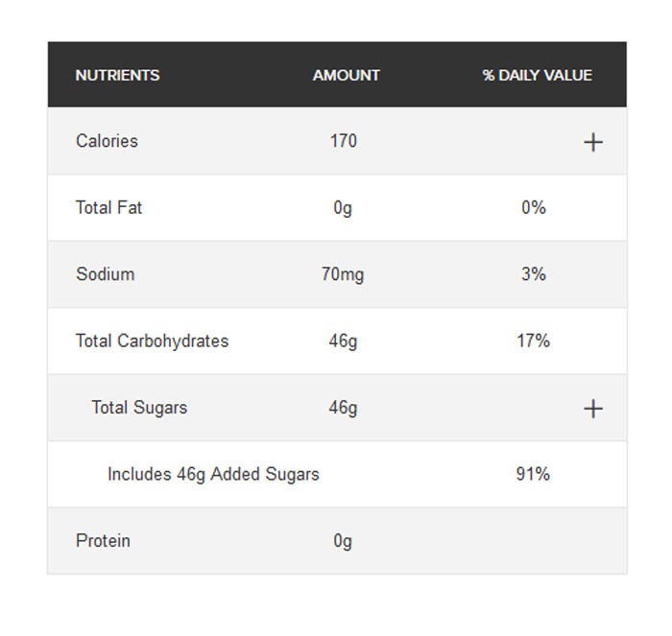Click Includes 46g Added Sugars text

click(213, 474)
